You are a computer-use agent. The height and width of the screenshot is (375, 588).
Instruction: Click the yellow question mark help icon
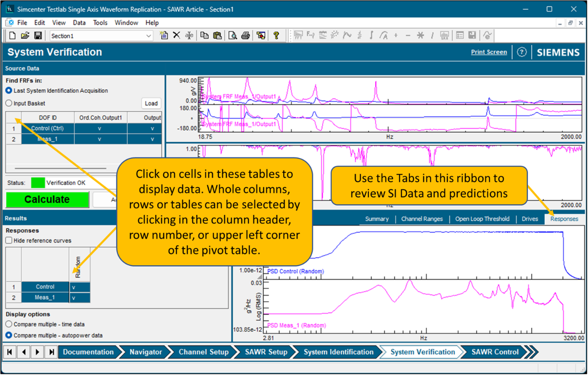point(276,35)
